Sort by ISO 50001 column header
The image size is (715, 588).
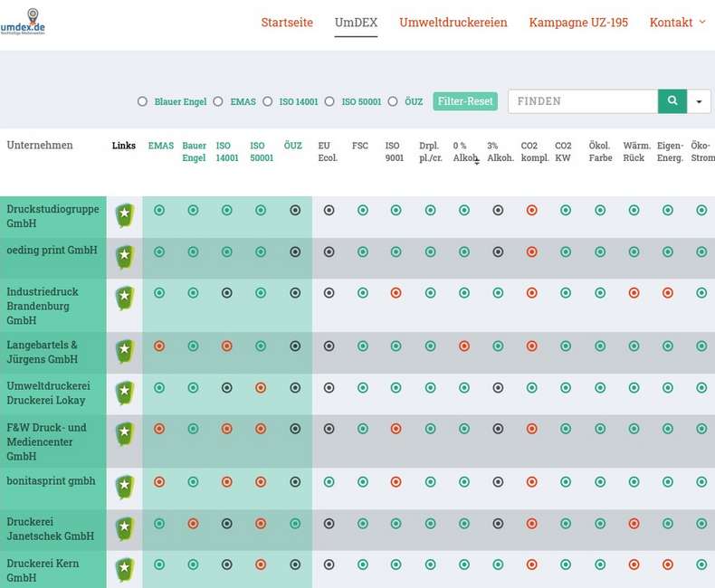(262, 152)
